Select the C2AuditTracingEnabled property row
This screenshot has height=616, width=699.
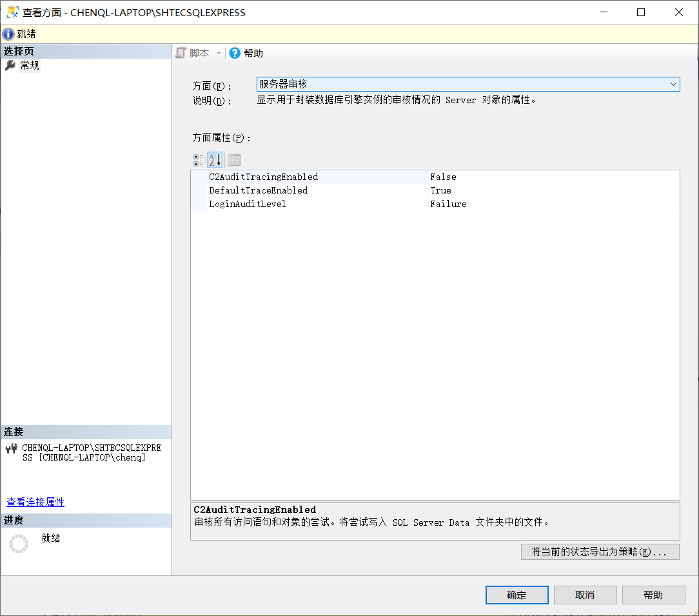tap(263, 177)
